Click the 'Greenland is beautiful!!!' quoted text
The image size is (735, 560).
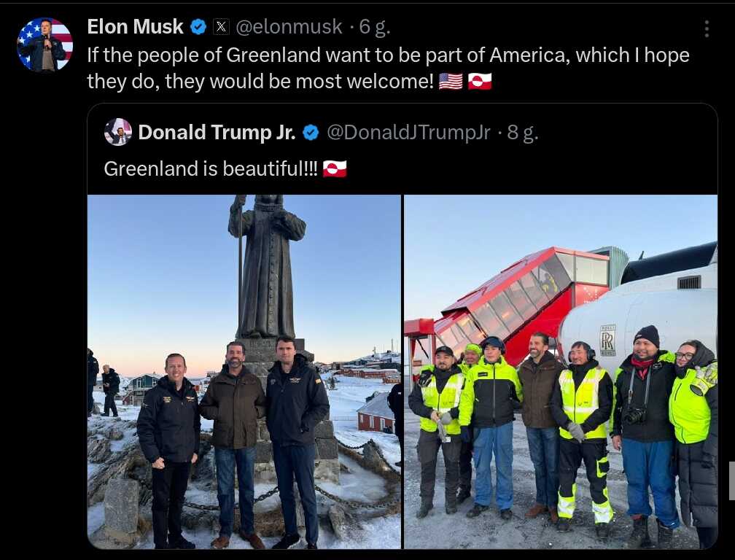coord(211,168)
